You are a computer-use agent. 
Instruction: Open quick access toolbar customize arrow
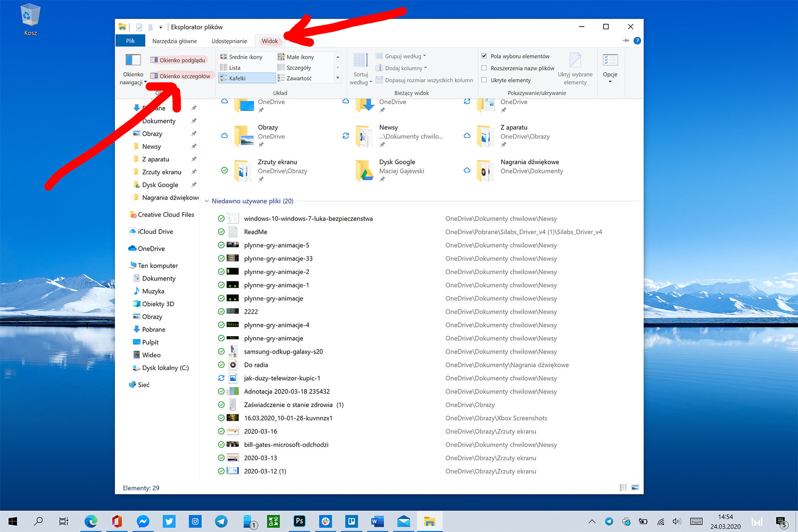click(161, 27)
